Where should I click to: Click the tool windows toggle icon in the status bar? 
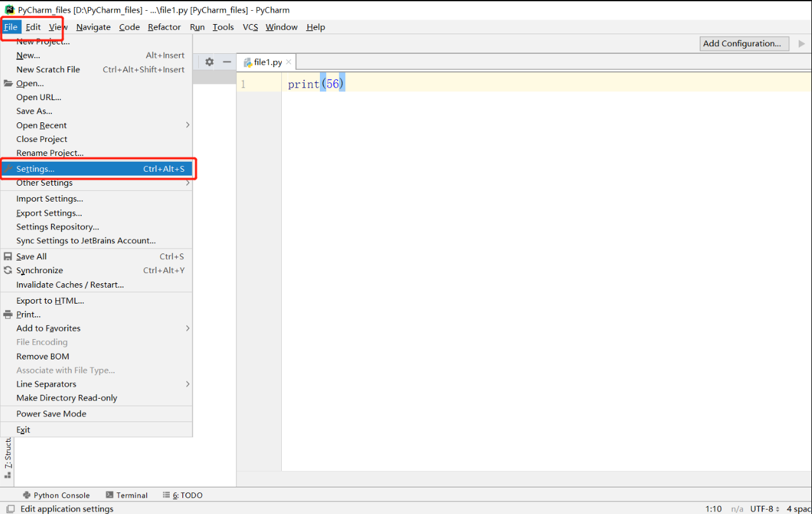[10, 508]
